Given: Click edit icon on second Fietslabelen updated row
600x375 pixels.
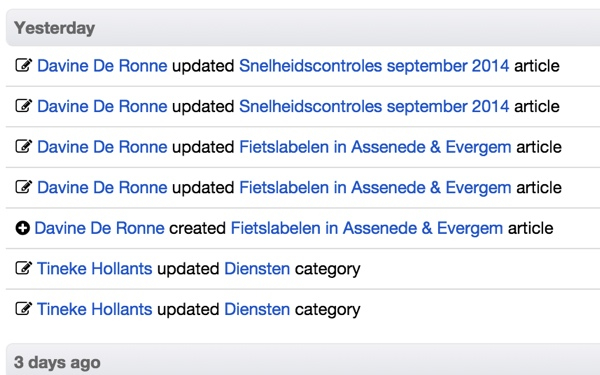Looking at the screenshot, I should [24, 187].
